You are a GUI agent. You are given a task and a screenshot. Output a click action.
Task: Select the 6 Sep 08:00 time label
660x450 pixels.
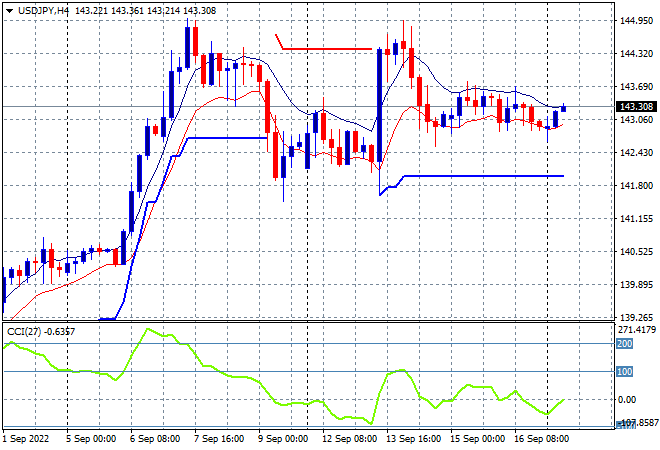tap(155, 439)
